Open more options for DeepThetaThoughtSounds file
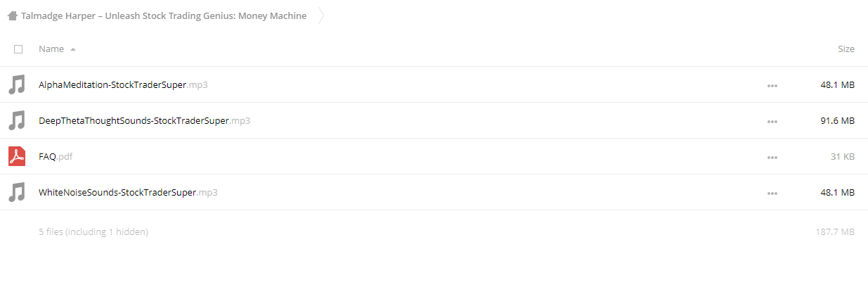868x292 pixels. (772, 122)
